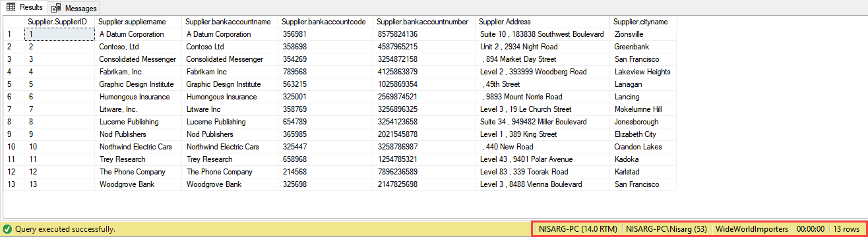Click the 13 rows count status
This screenshot has height=237, width=868.
(x=846, y=229)
